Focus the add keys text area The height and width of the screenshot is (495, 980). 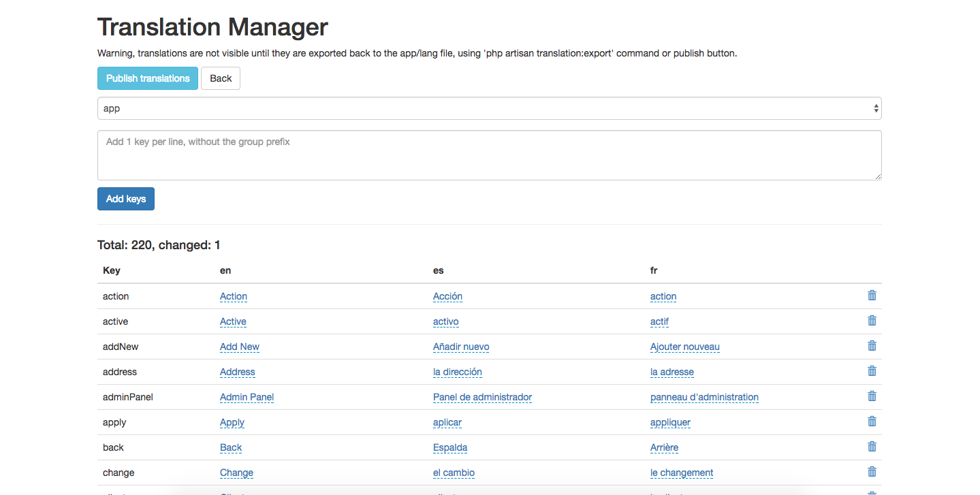point(489,155)
